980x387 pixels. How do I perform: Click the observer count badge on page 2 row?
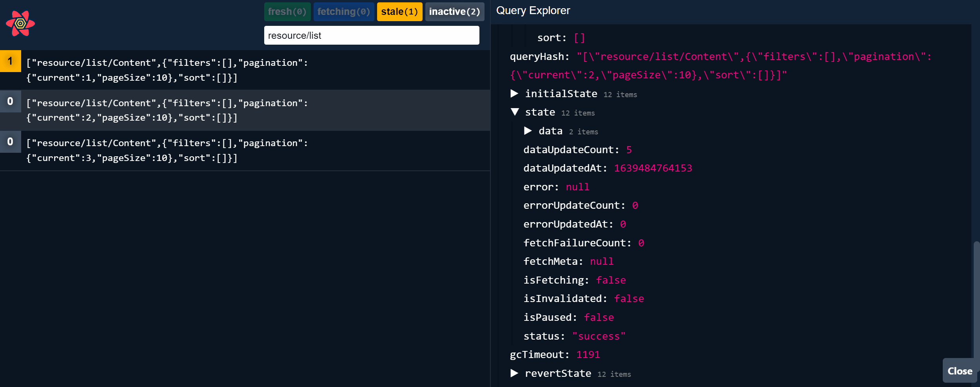(10, 101)
